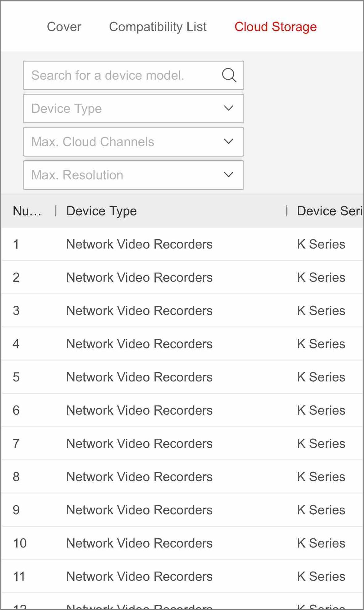The image size is (364, 610).
Task: Select table row number 11
Action: click(182, 576)
